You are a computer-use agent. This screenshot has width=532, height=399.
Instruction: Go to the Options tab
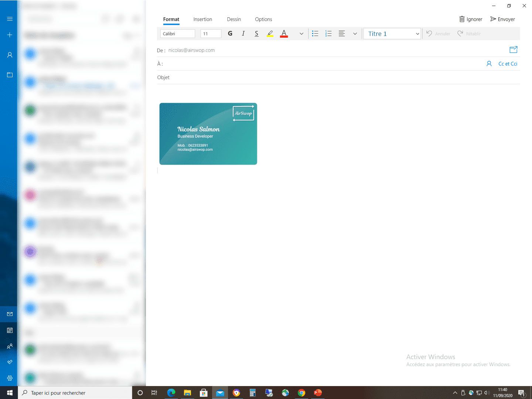263,19
